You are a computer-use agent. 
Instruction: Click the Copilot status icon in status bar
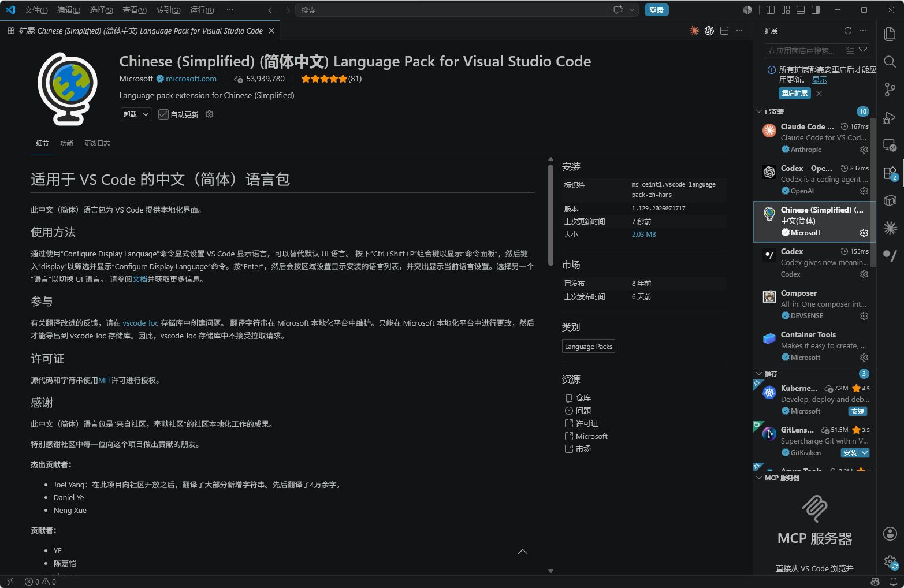[x=875, y=582]
